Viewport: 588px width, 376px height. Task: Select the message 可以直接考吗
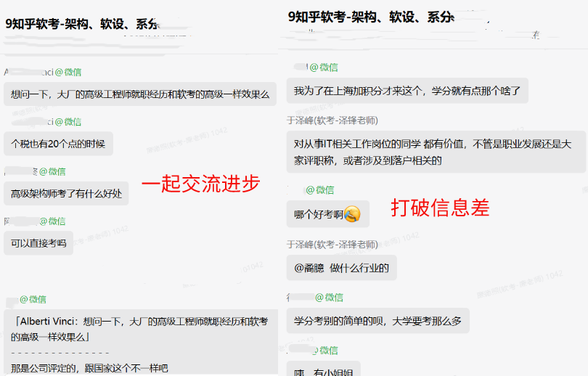pyautogui.click(x=38, y=243)
